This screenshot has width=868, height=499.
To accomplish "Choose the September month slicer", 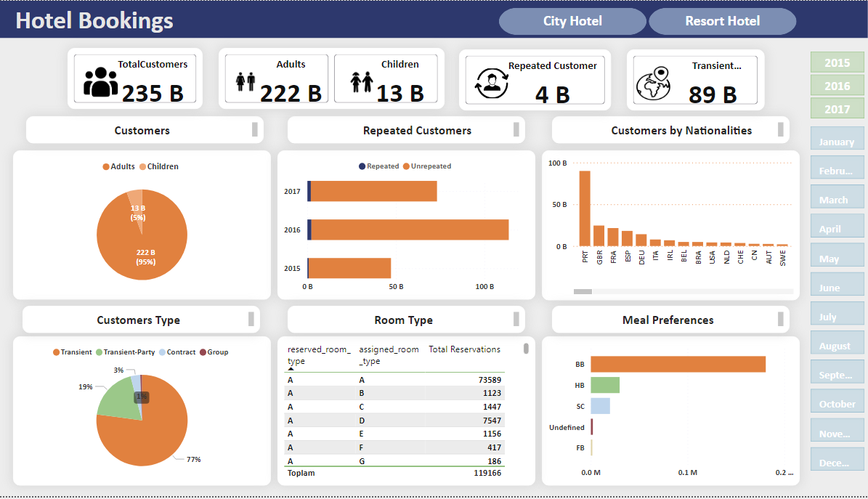I will (837, 371).
